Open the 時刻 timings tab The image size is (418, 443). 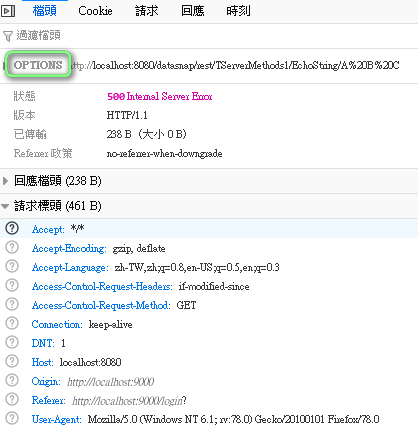tap(238, 11)
